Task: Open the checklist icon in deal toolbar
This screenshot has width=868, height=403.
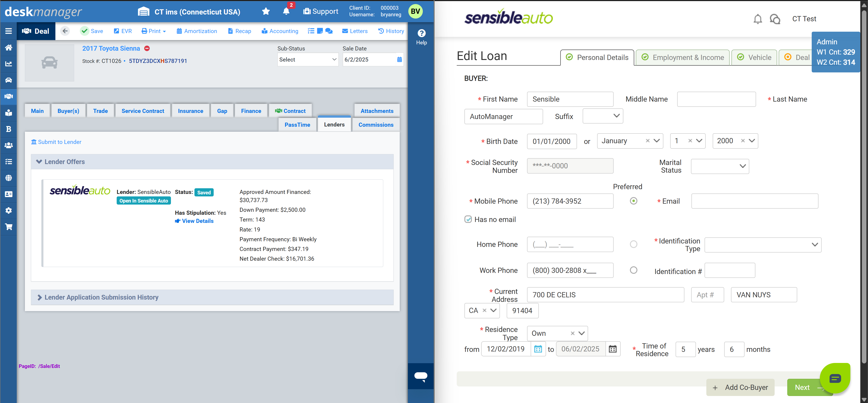Action: pyautogui.click(x=311, y=31)
